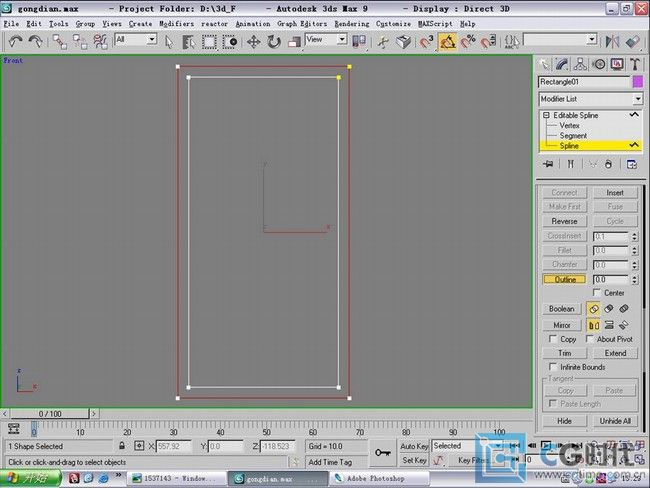Image resolution: width=650 pixels, height=488 pixels.
Task: Open the Modifiers menu
Action: [x=177, y=24]
